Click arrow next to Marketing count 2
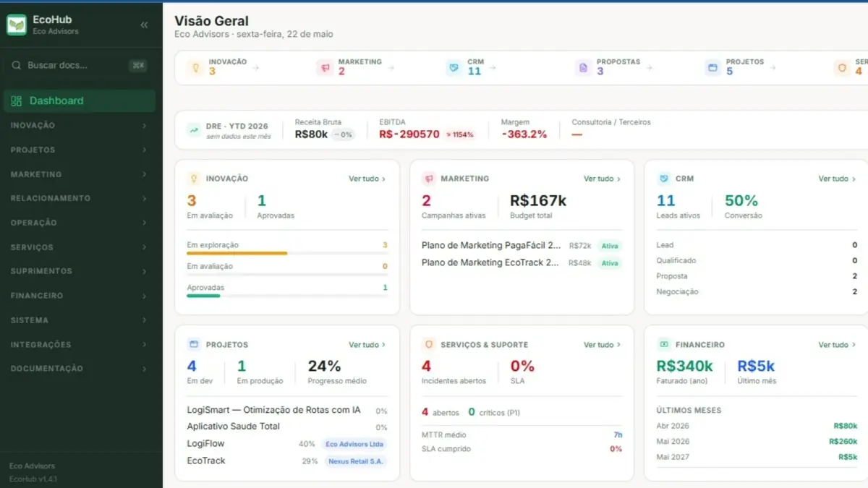The image size is (868, 488). (x=391, y=68)
